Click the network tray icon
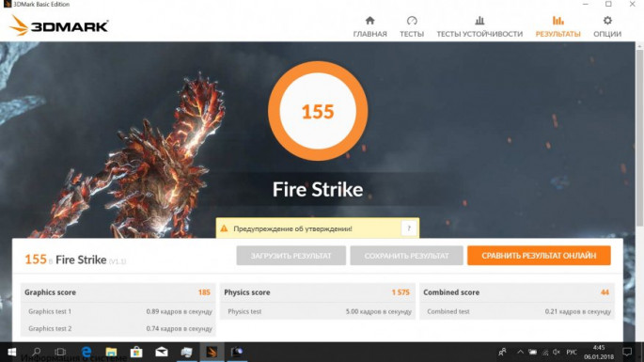This screenshot has width=644, height=362. (x=545, y=353)
